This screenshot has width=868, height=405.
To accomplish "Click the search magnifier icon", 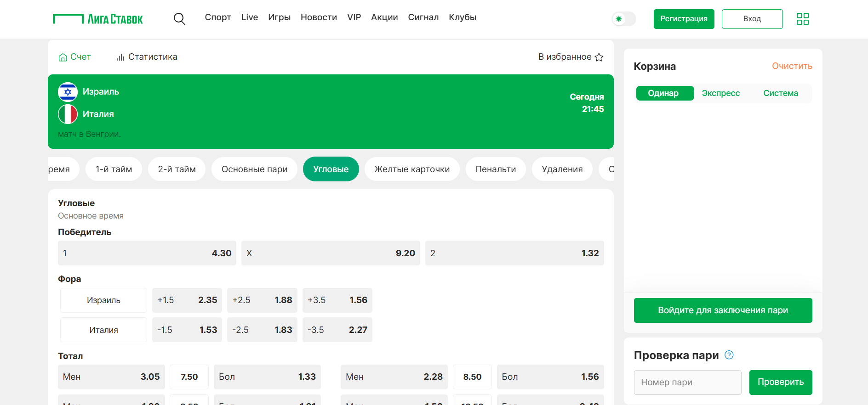I will tap(179, 19).
